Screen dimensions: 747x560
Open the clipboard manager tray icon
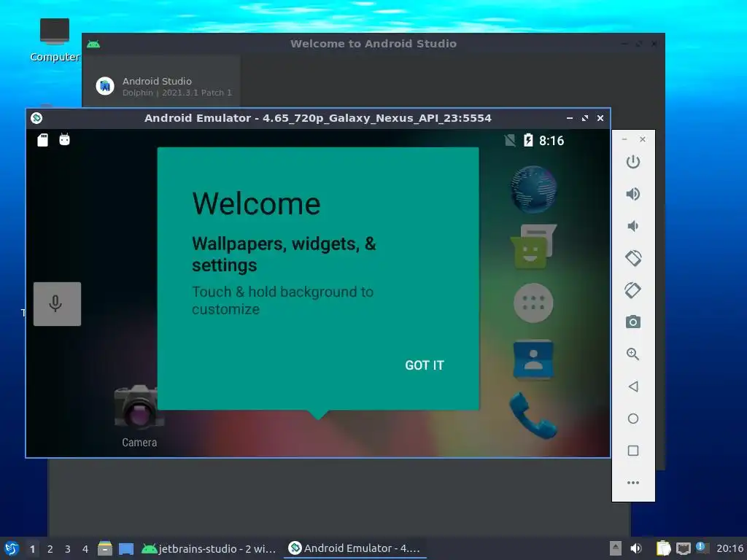(663, 548)
